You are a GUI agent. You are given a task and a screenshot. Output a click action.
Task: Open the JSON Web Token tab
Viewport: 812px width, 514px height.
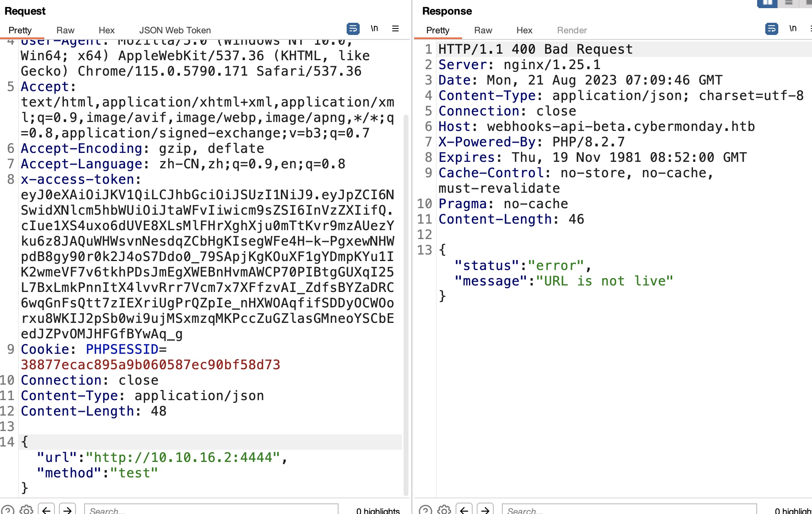[x=175, y=30]
